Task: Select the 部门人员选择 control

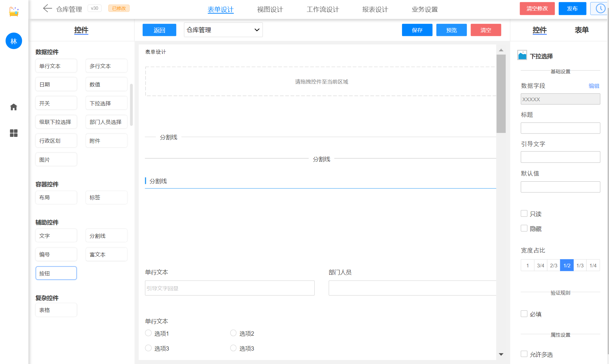Action: pos(106,122)
